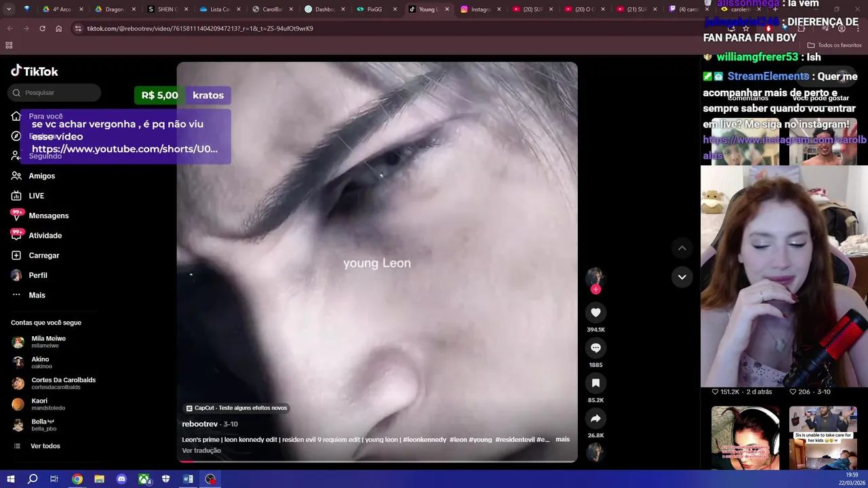This screenshot has height=488, width=868.
Task: Open comments via the speech bubble icon
Action: (x=595, y=348)
